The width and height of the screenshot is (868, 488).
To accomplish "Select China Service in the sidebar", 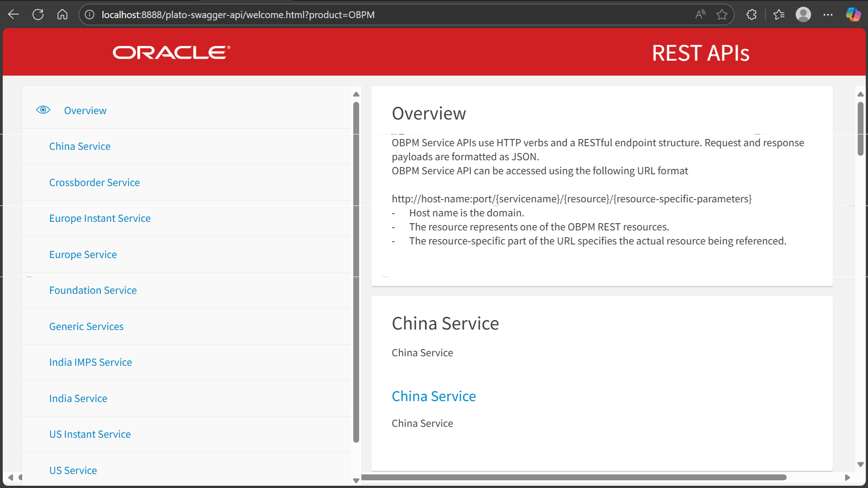I will pos(80,146).
